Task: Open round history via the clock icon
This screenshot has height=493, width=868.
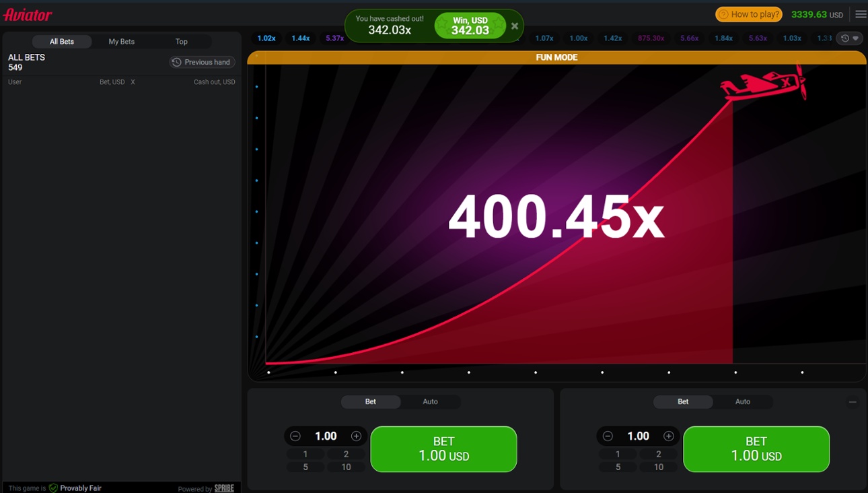Action: click(x=843, y=38)
